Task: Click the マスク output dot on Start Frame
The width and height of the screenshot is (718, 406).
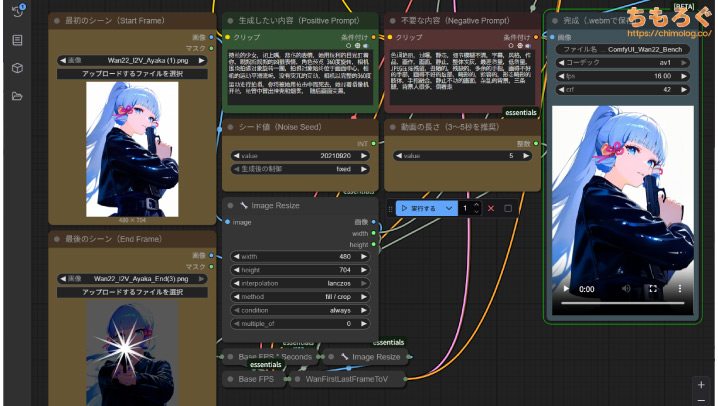Action: coord(211,48)
